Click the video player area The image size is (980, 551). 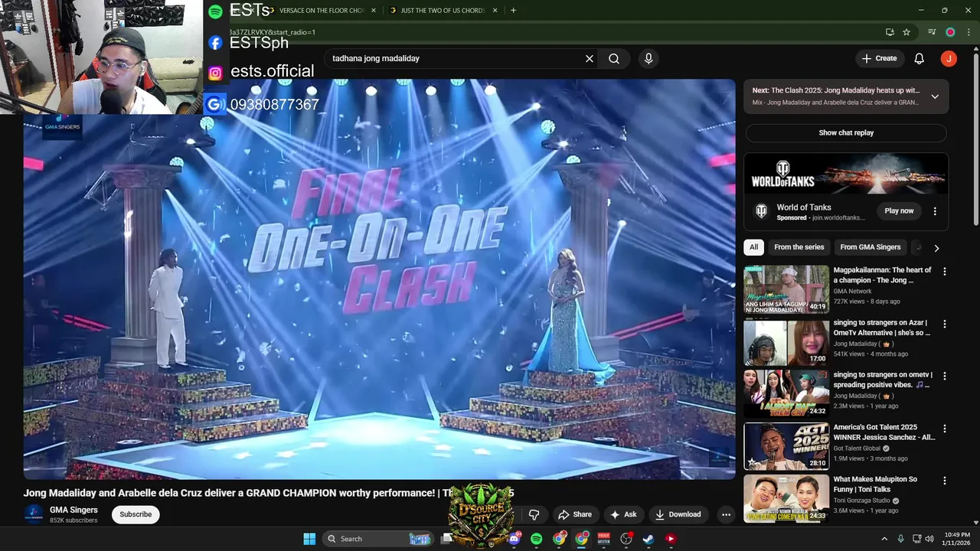(x=379, y=279)
